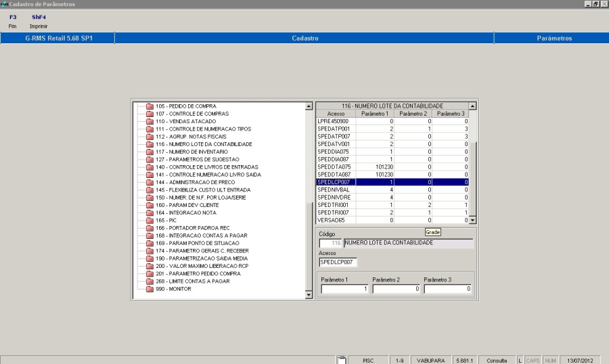Image resolution: width=609 pixels, height=364 pixels.
Task: Select the SPEDTRI001 grid row
Action: tap(392, 205)
